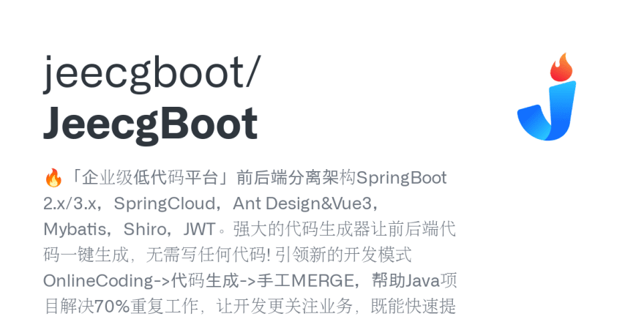Click the JWT text
The image size is (644, 322).
pyautogui.click(x=199, y=230)
